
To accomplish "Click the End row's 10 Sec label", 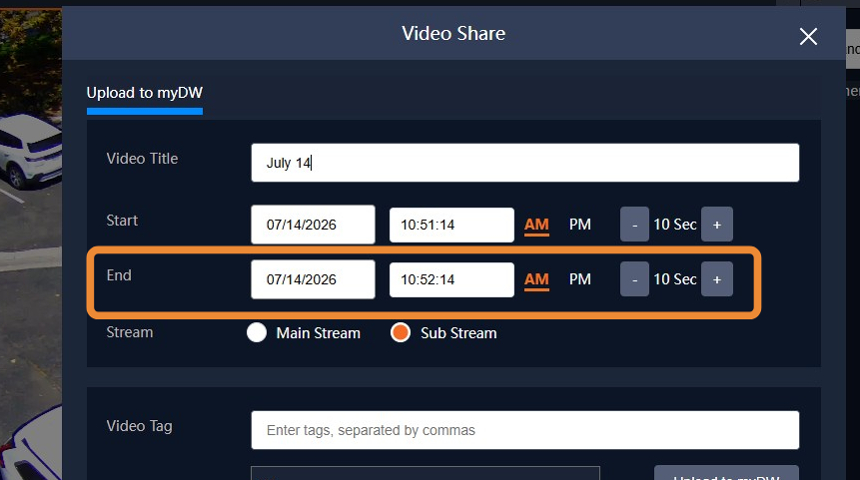I will coord(675,279).
